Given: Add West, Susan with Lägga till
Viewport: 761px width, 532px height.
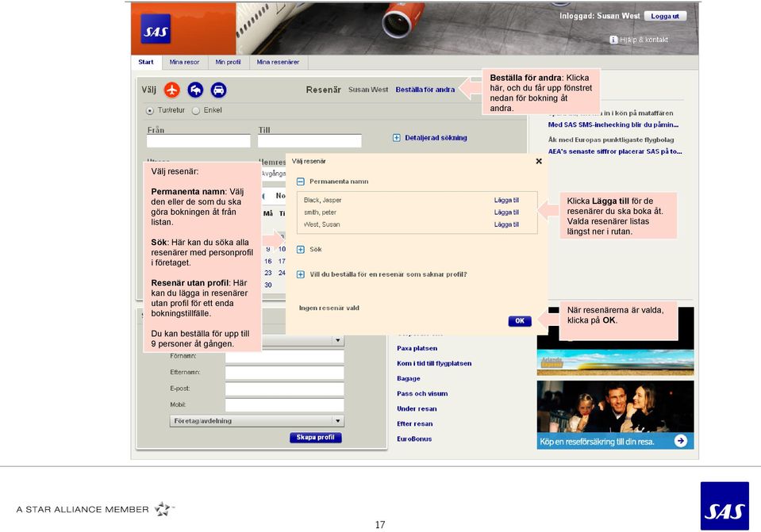Looking at the screenshot, I should coord(506,224).
